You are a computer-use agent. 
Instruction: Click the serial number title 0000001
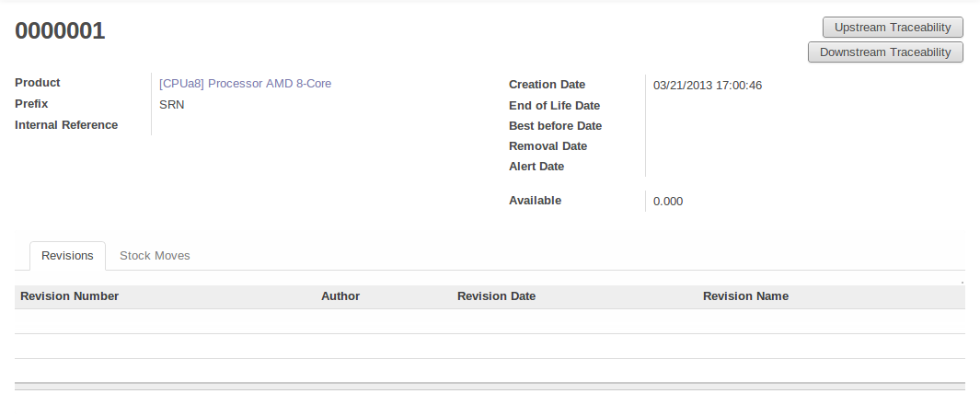click(x=61, y=31)
